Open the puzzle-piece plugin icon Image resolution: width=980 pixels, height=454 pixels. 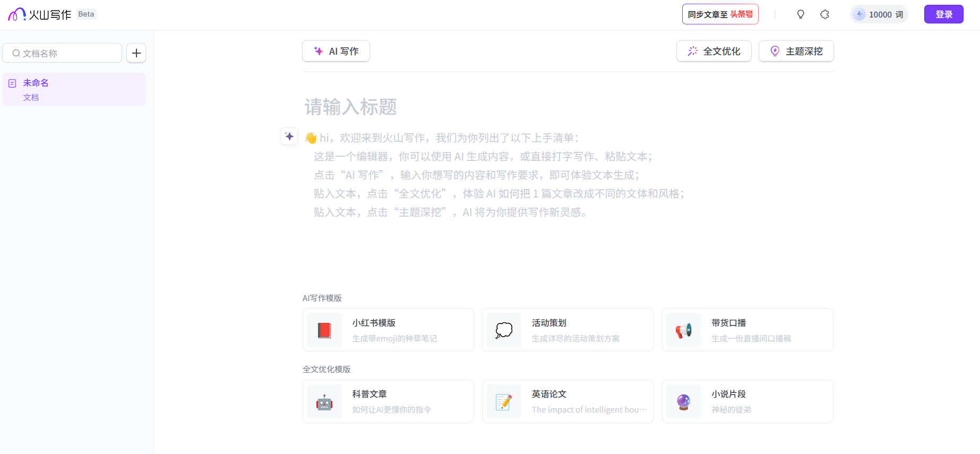pyautogui.click(x=824, y=14)
